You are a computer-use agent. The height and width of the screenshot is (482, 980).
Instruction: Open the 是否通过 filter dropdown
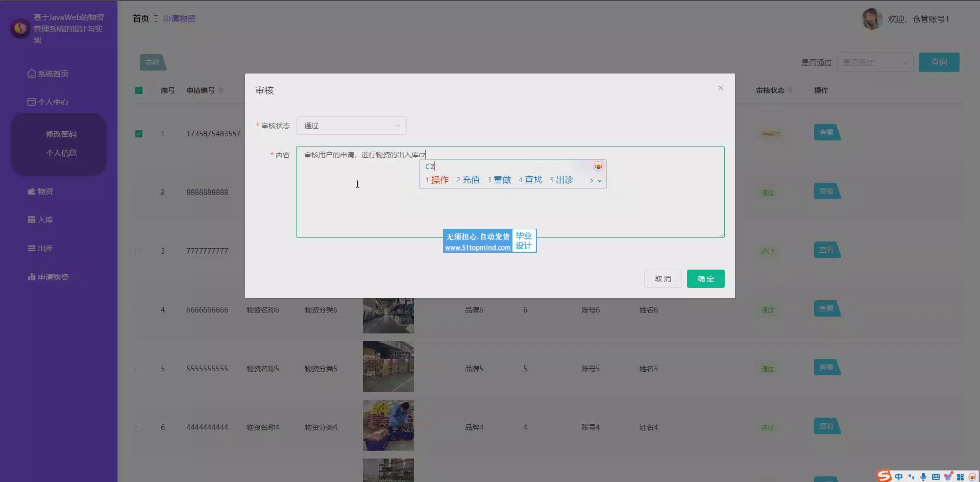[x=875, y=62]
